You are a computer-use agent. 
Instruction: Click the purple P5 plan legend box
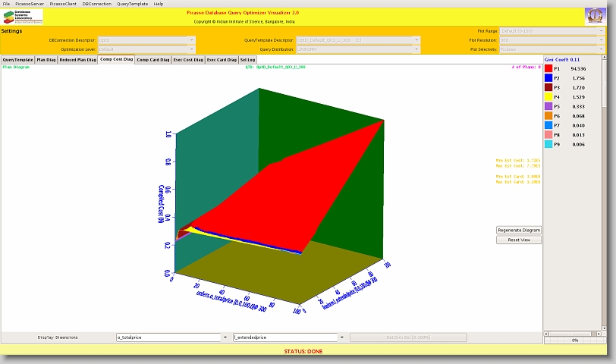tap(548, 106)
